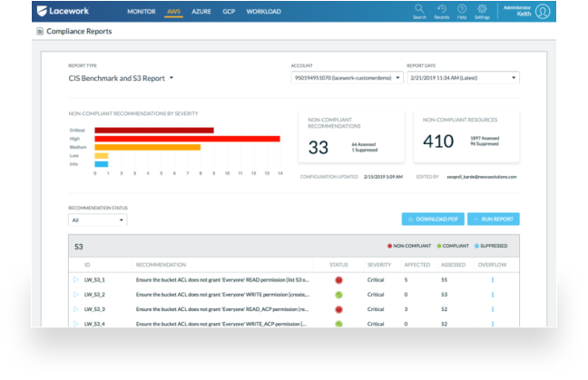Click the Administrator user avatar icon

(x=543, y=12)
